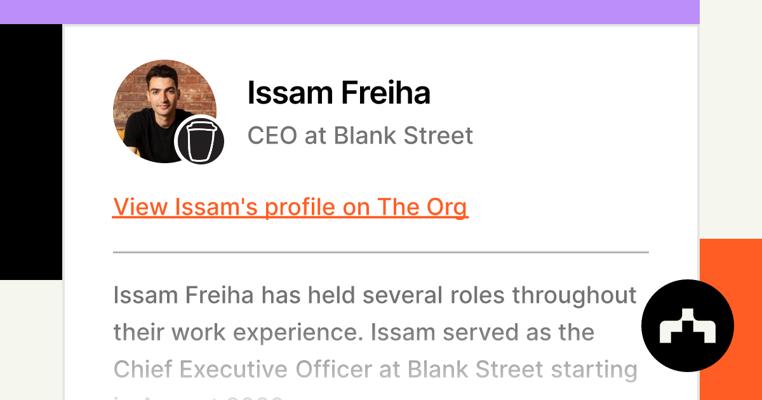Click the Blank Street cup logo badge
This screenshot has height=400, width=762.
[x=199, y=141]
